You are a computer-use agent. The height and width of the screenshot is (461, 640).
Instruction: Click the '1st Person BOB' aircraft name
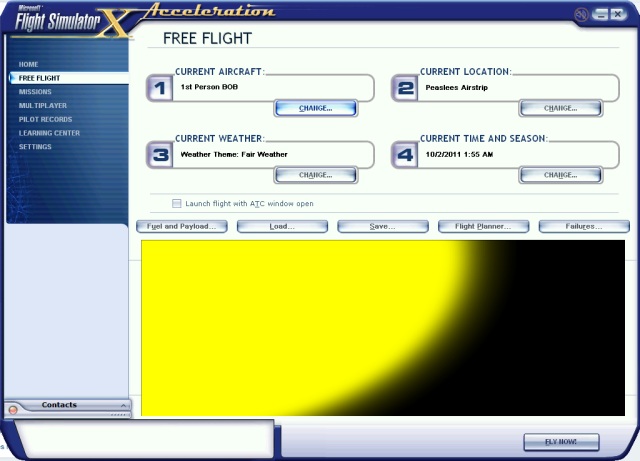pyautogui.click(x=209, y=87)
